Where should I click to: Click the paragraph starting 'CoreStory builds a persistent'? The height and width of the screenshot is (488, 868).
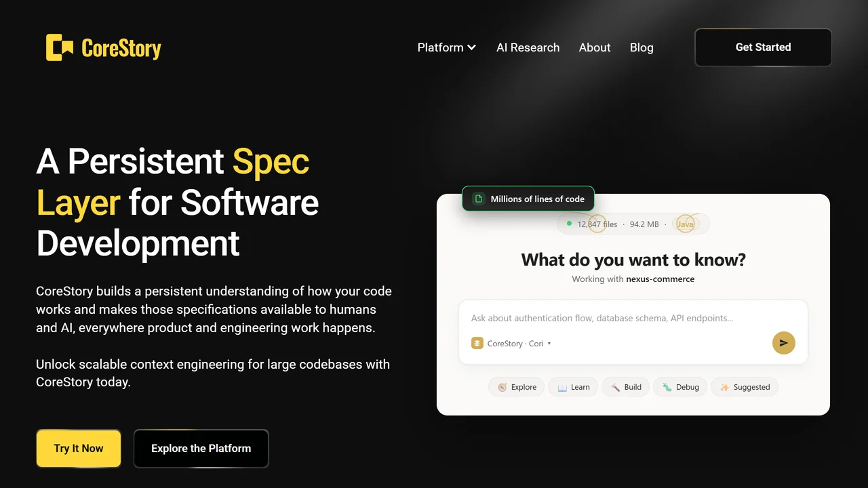(214, 309)
